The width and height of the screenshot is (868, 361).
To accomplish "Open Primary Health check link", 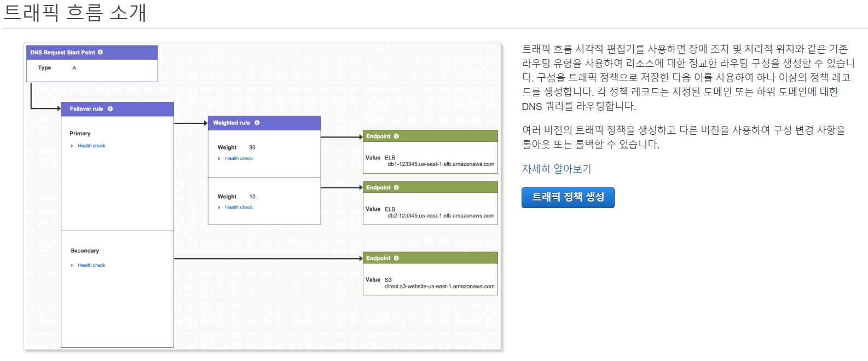I will (91, 146).
